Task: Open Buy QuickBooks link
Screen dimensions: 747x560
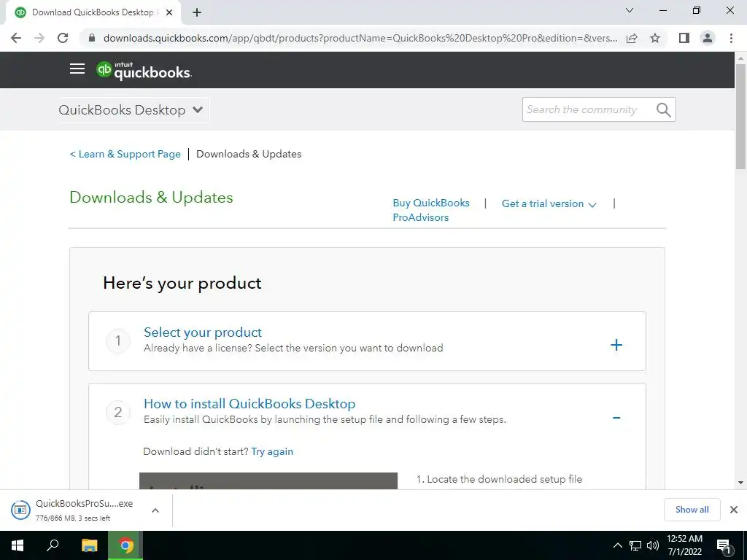Action: [x=431, y=203]
